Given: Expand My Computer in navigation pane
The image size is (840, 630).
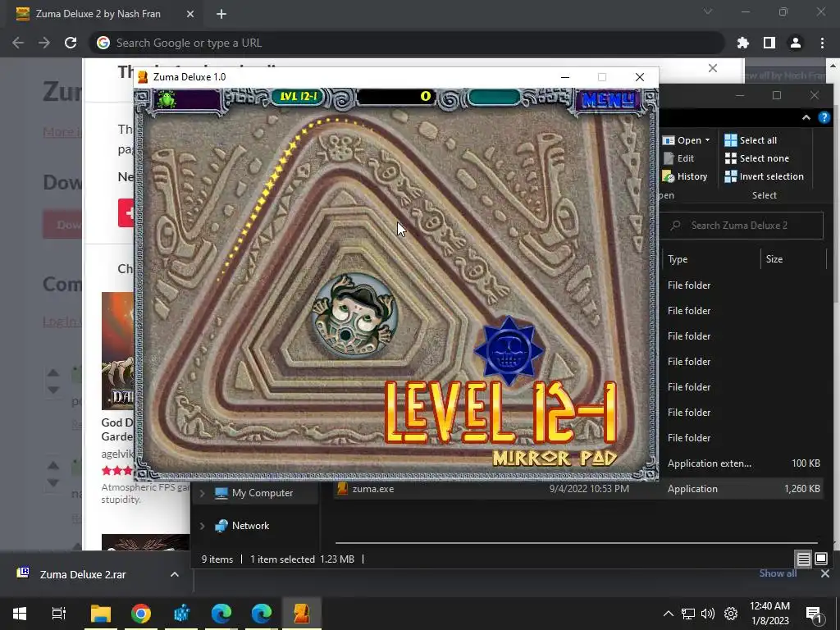Looking at the screenshot, I should coord(203,493).
